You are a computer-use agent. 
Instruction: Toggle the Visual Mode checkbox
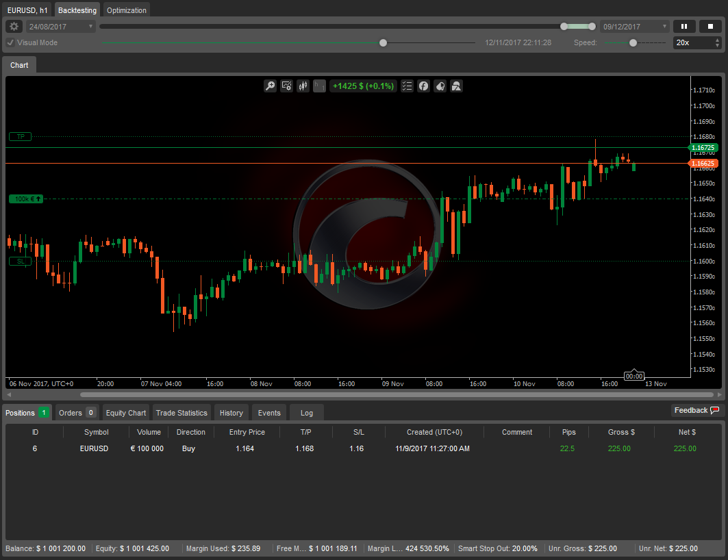(10, 42)
